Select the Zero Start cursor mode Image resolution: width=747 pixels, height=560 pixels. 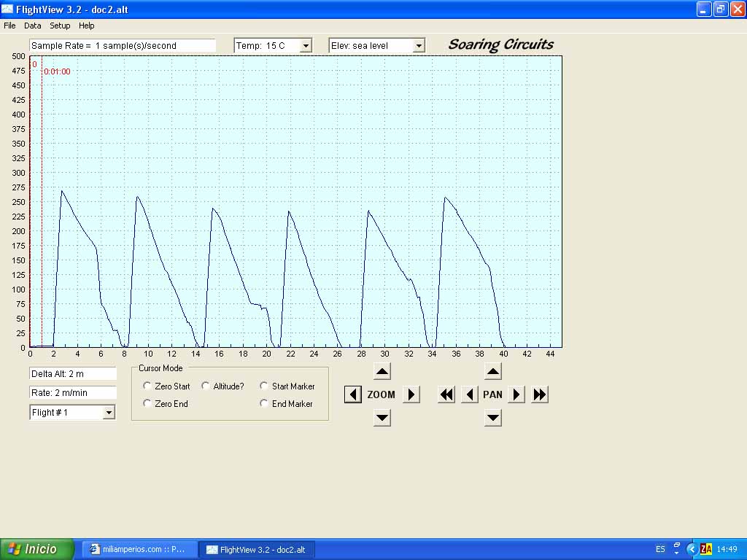[148, 386]
